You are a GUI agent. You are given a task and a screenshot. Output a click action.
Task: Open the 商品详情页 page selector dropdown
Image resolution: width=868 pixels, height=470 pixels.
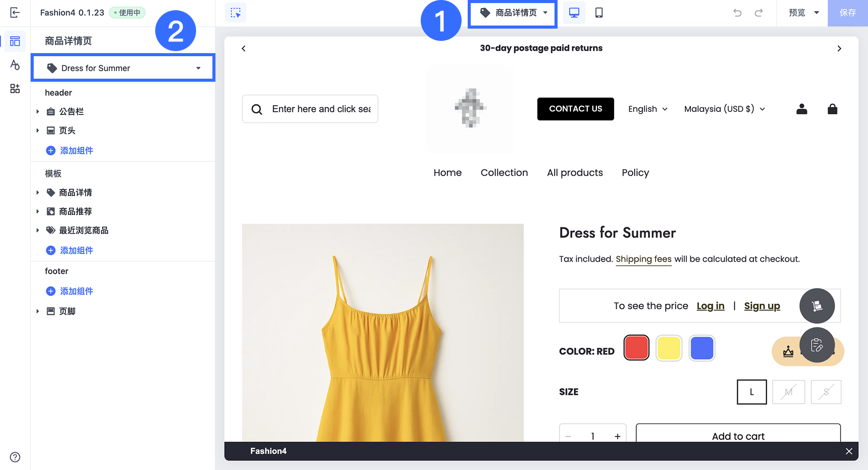513,13
